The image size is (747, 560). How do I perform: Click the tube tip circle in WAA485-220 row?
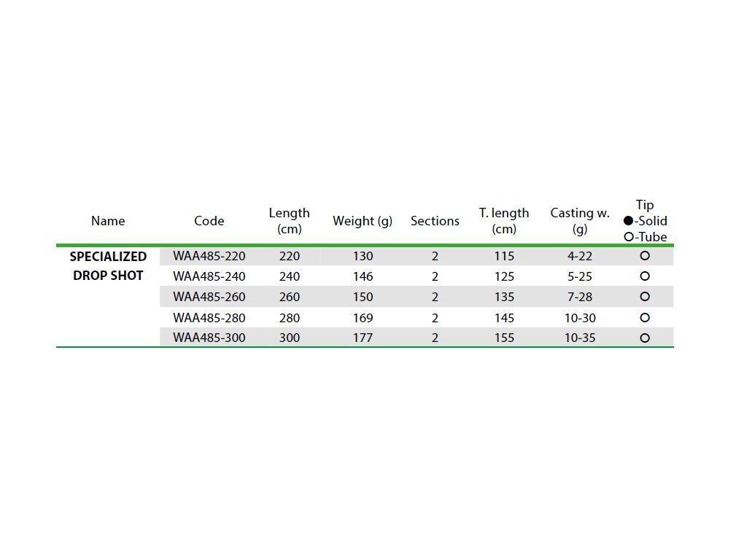click(x=645, y=256)
